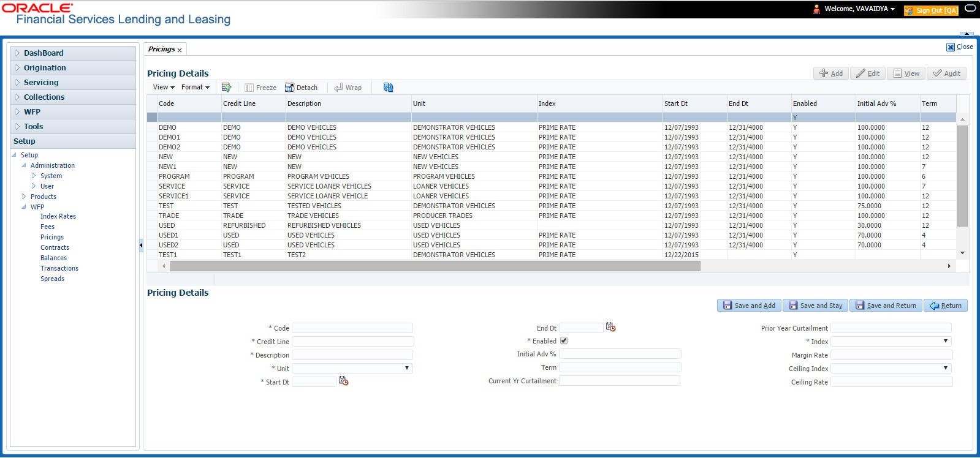Click in the Description input field
The width and height of the screenshot is (980, 458).
(x=352, y=355)
